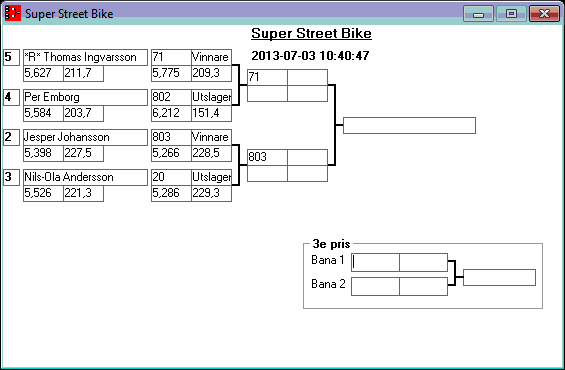
Task: Click the red app icon in title bar
Action: pos(13,13)
